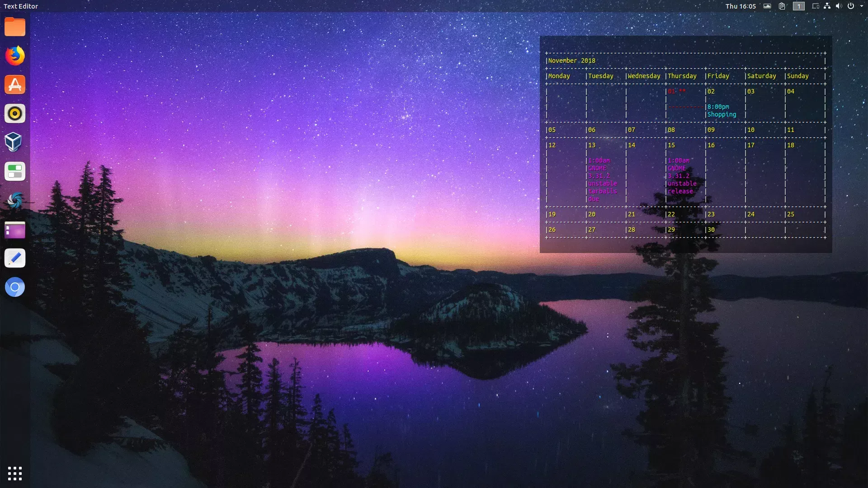This screenshot has width=868, height=488.
Task: Click the display mirroring indicator icon
Action: click(x=815, y=6)
